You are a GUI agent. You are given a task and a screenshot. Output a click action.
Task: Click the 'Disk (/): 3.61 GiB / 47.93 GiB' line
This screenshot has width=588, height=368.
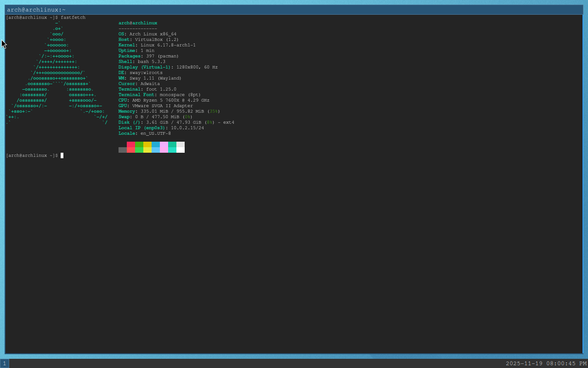coord(176,122)
